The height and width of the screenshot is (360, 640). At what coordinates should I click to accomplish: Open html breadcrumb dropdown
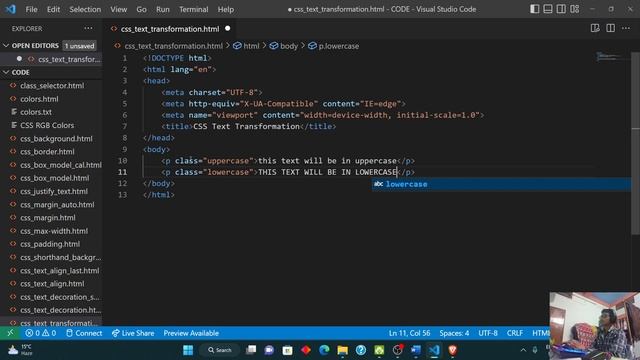point(246,46)
